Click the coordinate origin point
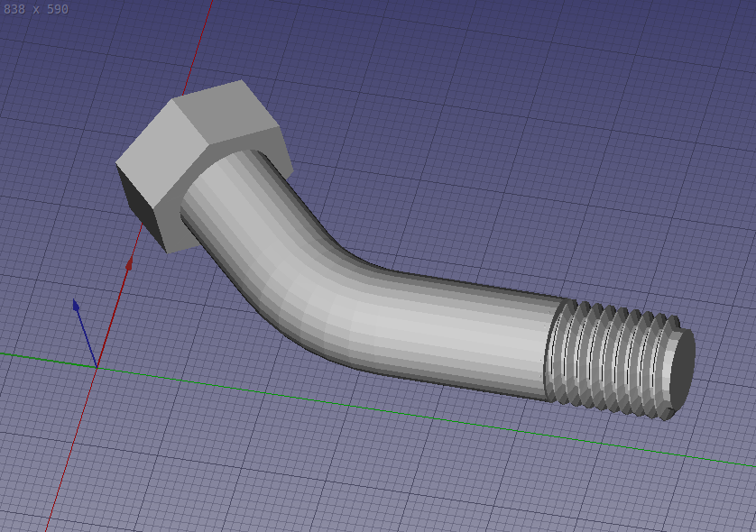Image resolution: width=756 pixels, height=532 pixels. (97, 364)
